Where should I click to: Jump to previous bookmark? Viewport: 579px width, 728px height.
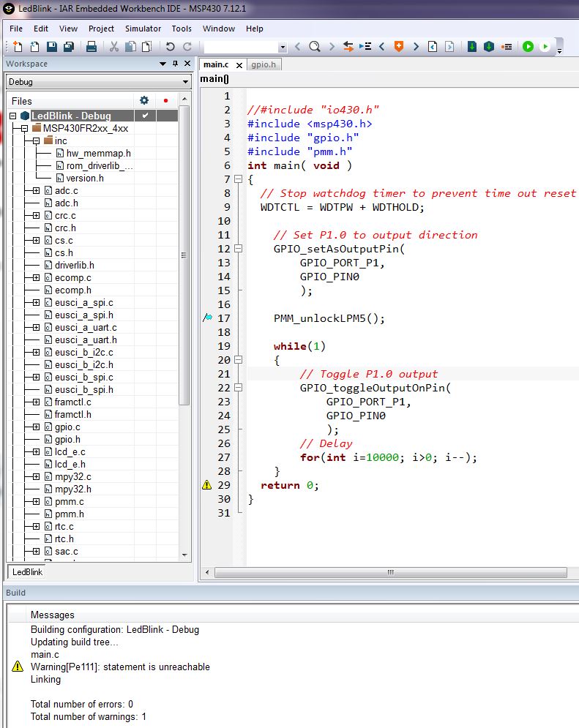pos(381,46)
